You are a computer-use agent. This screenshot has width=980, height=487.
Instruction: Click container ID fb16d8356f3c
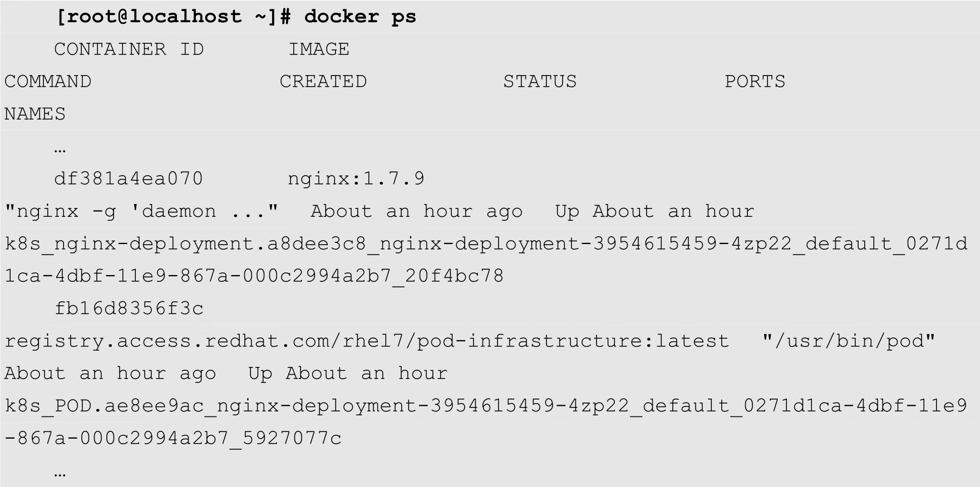(129, 308)
